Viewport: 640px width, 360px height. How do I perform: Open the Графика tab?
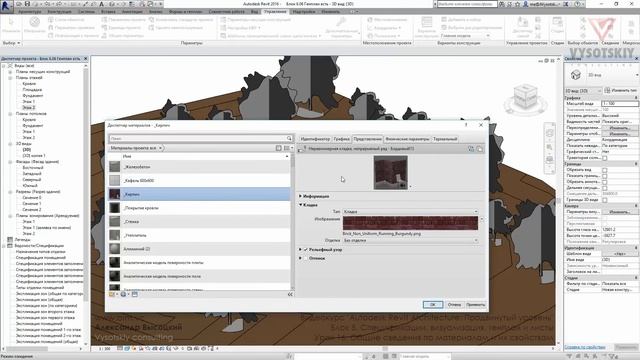[341, 139]
